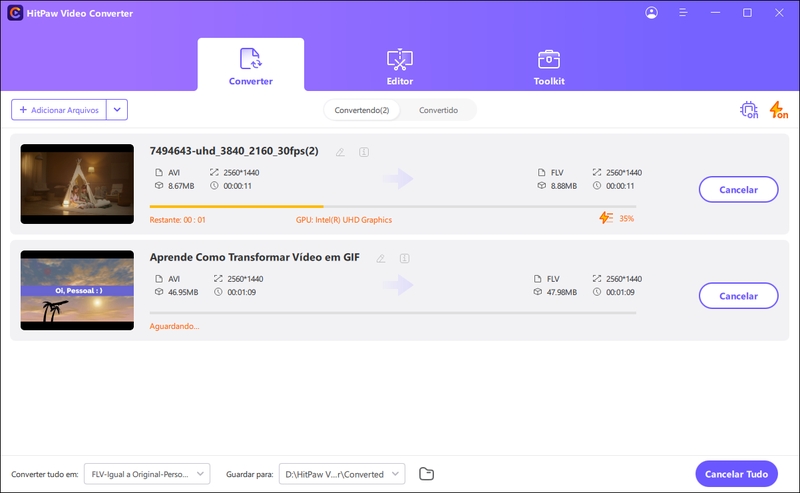Click the 35% lightning speed icon
Screen dimensions: 800x493
[606, 218]
